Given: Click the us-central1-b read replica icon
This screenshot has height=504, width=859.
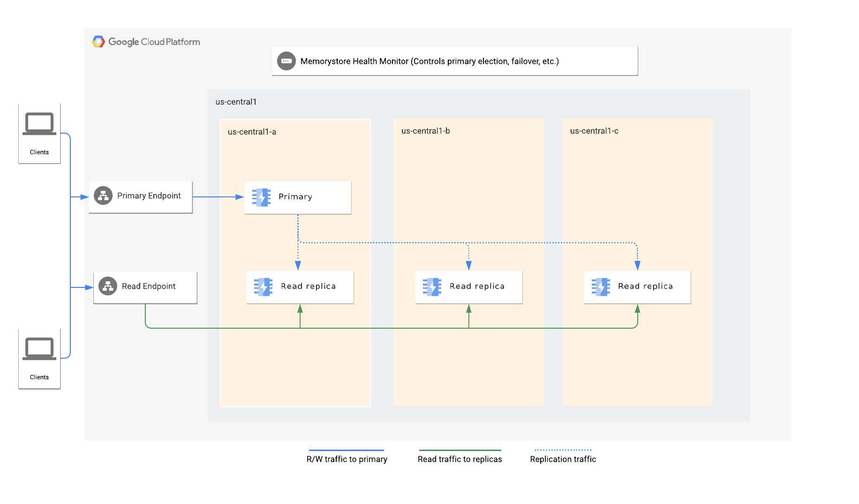Looking at the screenshot, I should coord(432,286).
